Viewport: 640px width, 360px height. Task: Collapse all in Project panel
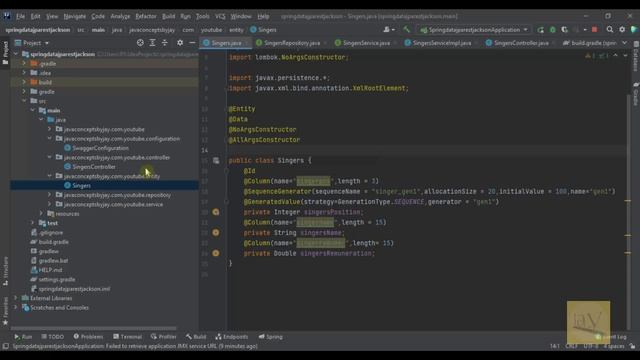(x=164, y=42)
